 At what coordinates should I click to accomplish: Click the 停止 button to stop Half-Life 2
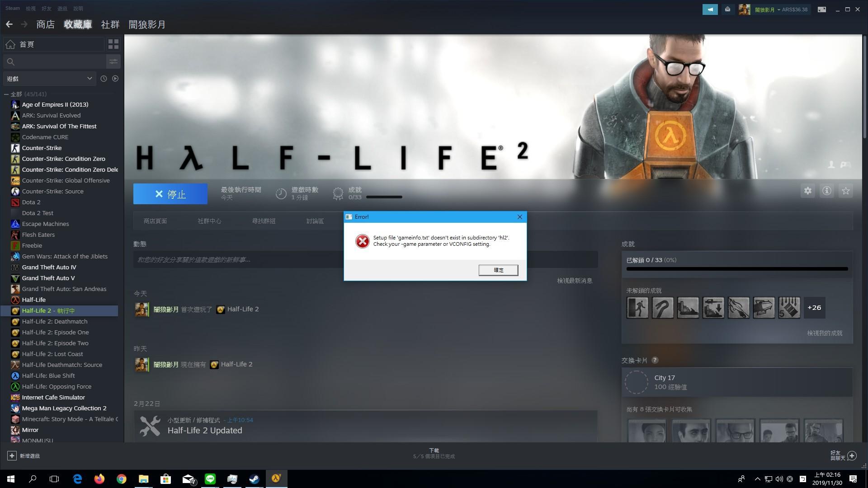coord(170,194)
